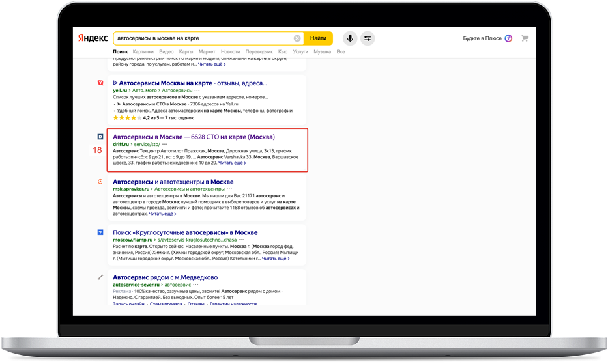This screenshot has width=608, height=364.
Task: Click the voice search microphone icon
Action: click(349, 38)
